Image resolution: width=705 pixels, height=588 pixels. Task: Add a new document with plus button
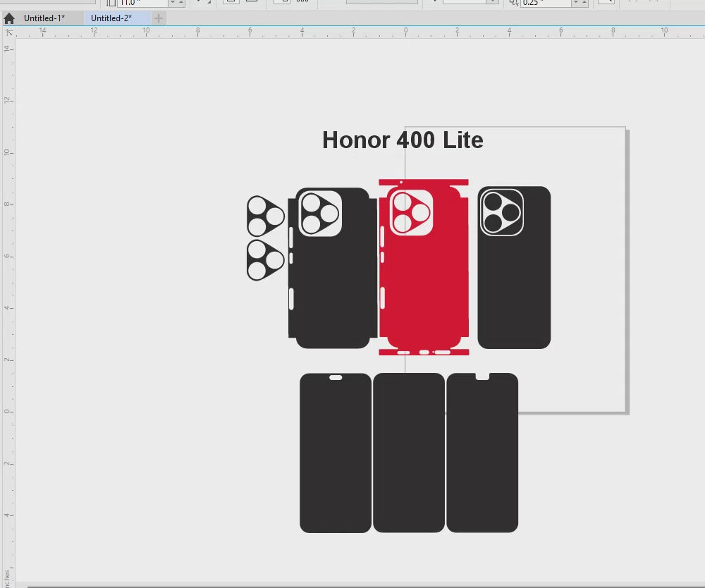159,18
